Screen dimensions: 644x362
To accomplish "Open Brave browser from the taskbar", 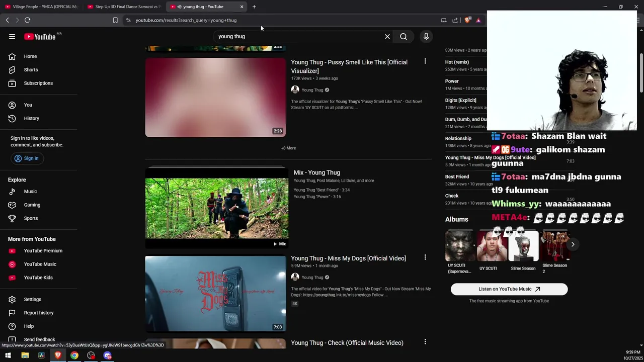I will (58, 355).
